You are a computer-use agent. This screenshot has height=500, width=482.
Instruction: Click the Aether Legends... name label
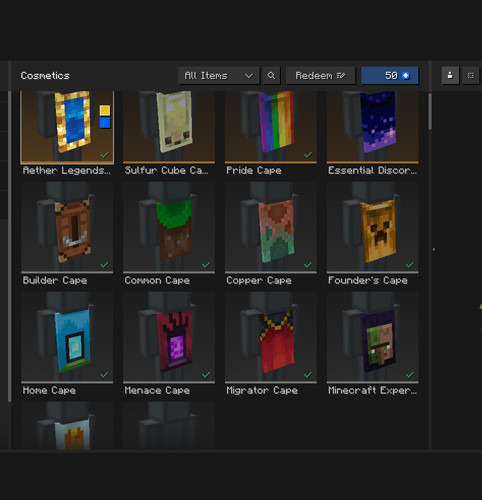tap(66, 171)
